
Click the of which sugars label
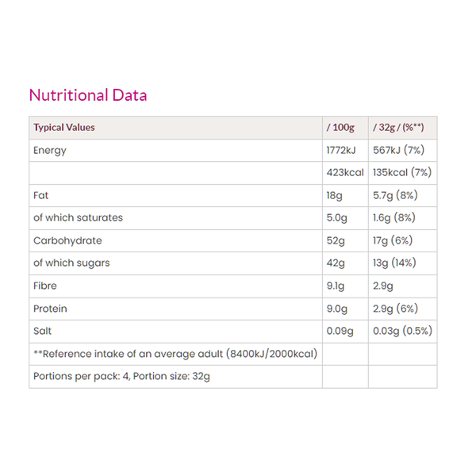(x=71, y=263)
